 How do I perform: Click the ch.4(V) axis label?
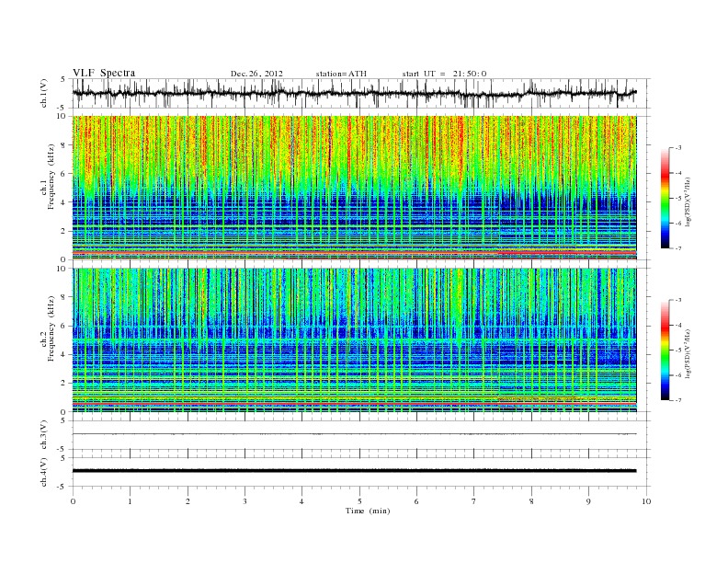(44, 472)
